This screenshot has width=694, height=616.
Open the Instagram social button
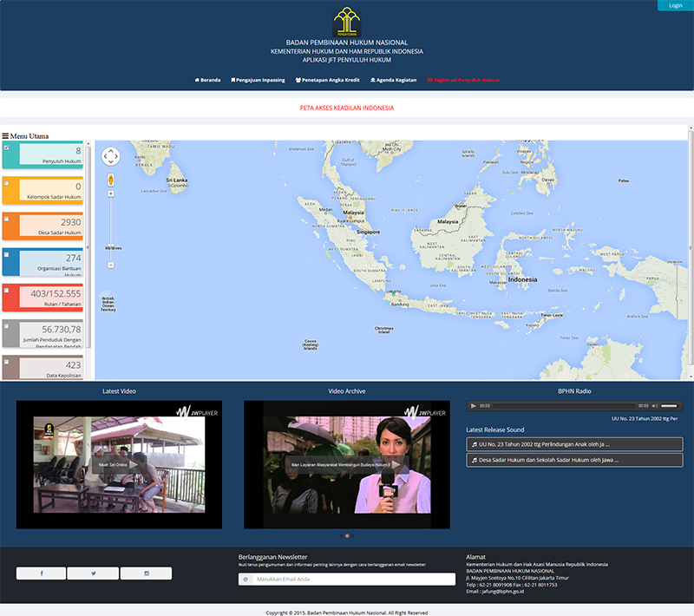coord(146,573)
